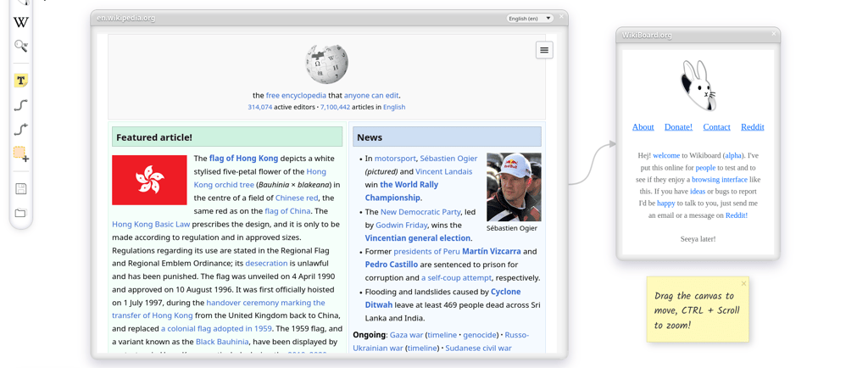Follow the 'motorsport' link in News
The image size is (868, 368).
coord(395,159)
